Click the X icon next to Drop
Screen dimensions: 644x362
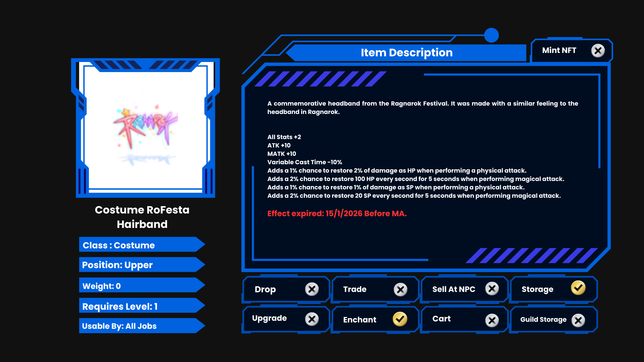[312, 289]
